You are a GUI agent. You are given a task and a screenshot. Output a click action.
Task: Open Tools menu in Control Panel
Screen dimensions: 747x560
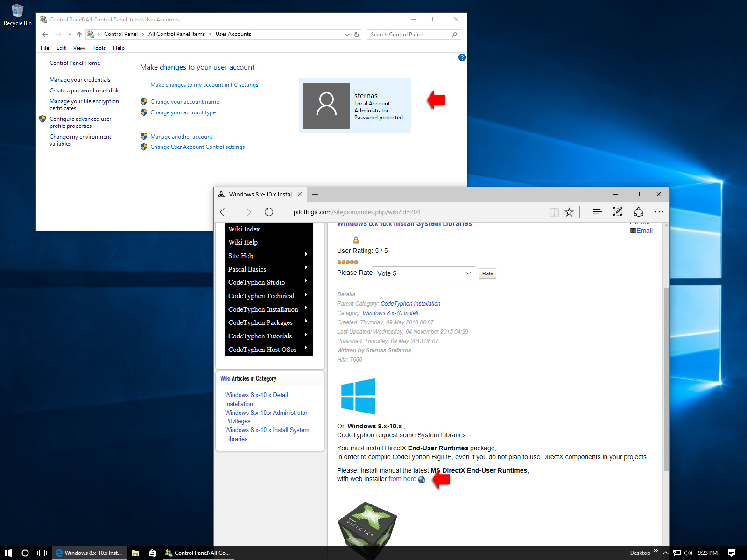(99, 48)
